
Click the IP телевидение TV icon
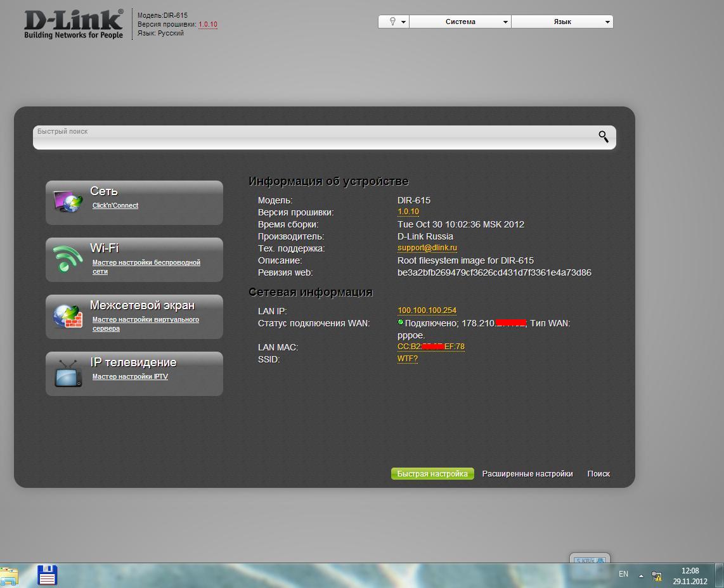coord(68,373)
